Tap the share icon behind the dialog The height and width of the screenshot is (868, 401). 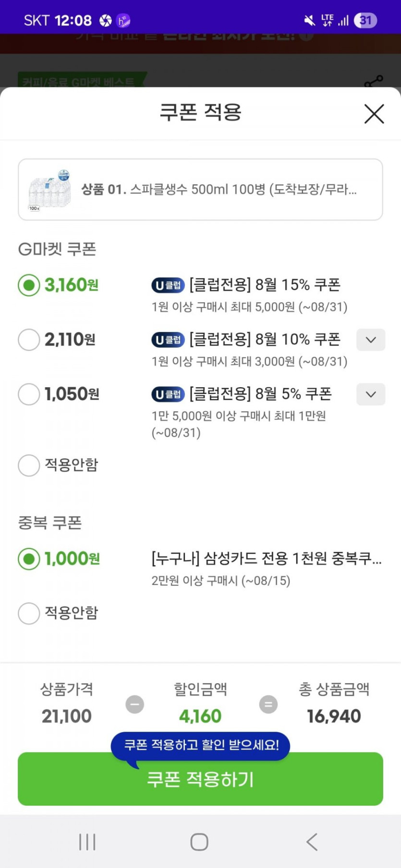click(374, 81)
